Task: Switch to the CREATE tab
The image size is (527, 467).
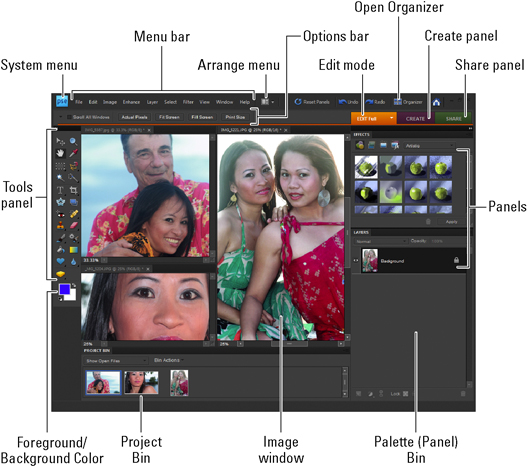Action: coord(415,118)
